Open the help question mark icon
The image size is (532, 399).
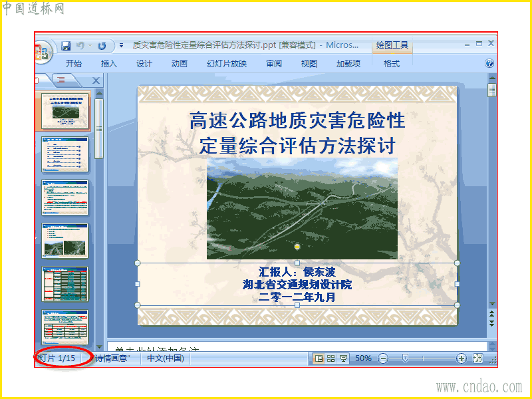(489, 63)
